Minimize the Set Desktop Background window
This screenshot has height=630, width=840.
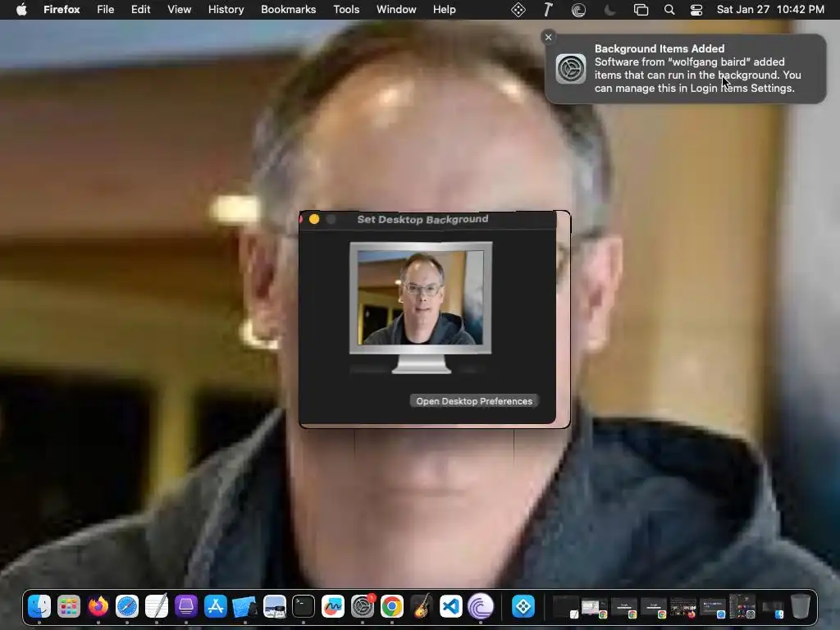click(314, 219)
